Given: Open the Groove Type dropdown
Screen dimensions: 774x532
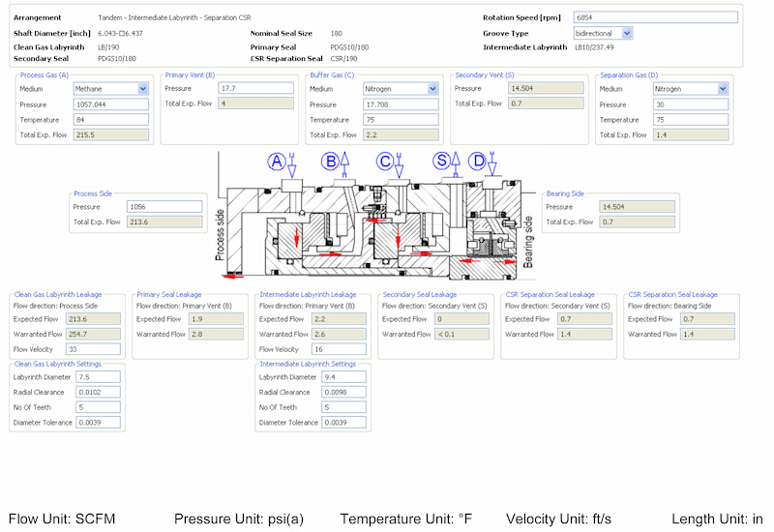Looking at the screenshot, I should pos(627,33).
